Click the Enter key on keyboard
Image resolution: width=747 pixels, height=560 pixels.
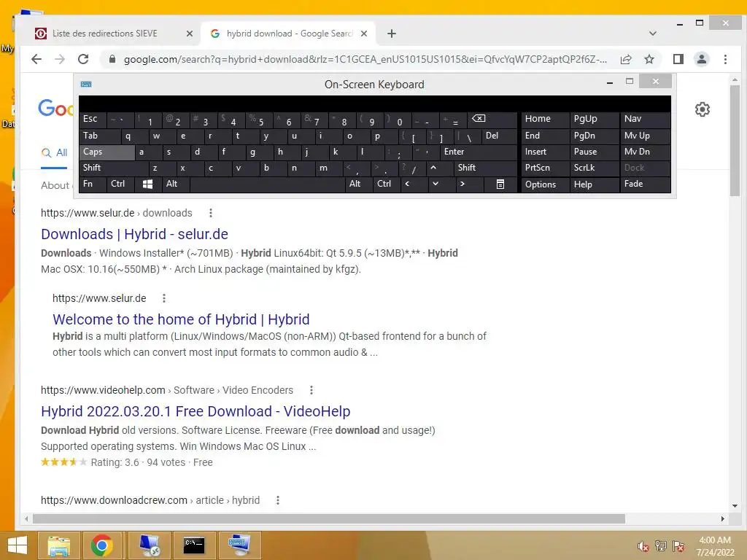click(479, 152)
